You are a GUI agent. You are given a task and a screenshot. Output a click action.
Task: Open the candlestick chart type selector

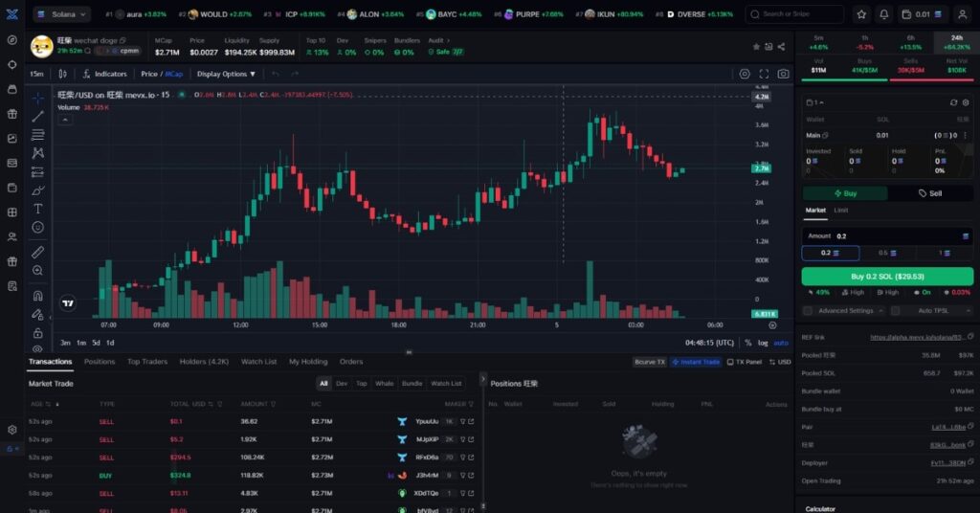[x=62, y=74]
